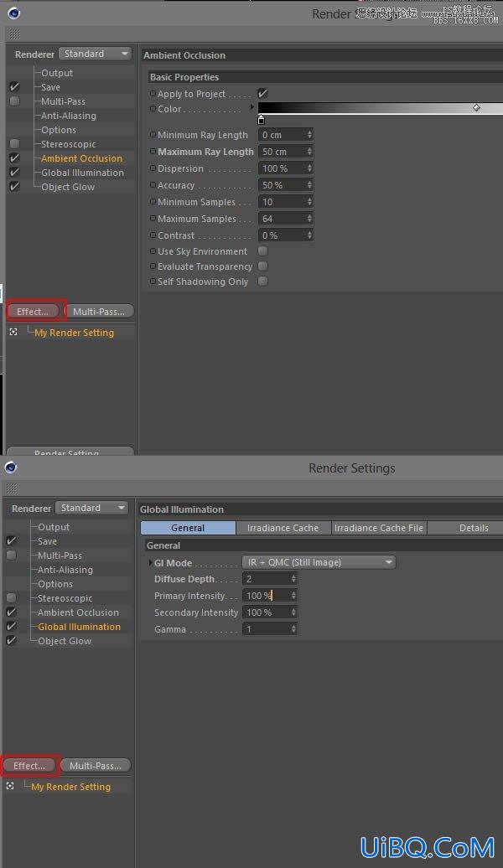Screen dimensions: 503x868
Task: Toggle Apply to Project checkbox
Action: 262,94
